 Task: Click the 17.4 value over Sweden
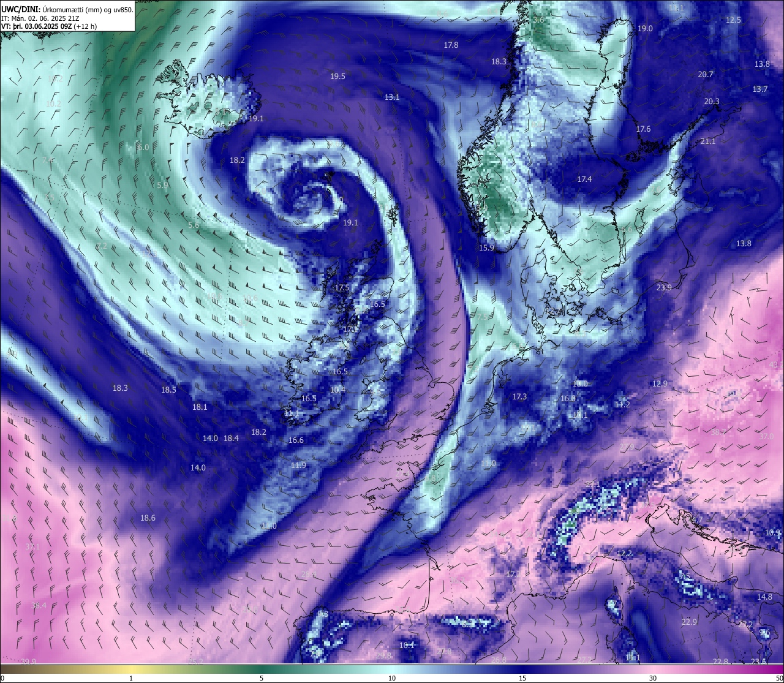click(584, 179)
